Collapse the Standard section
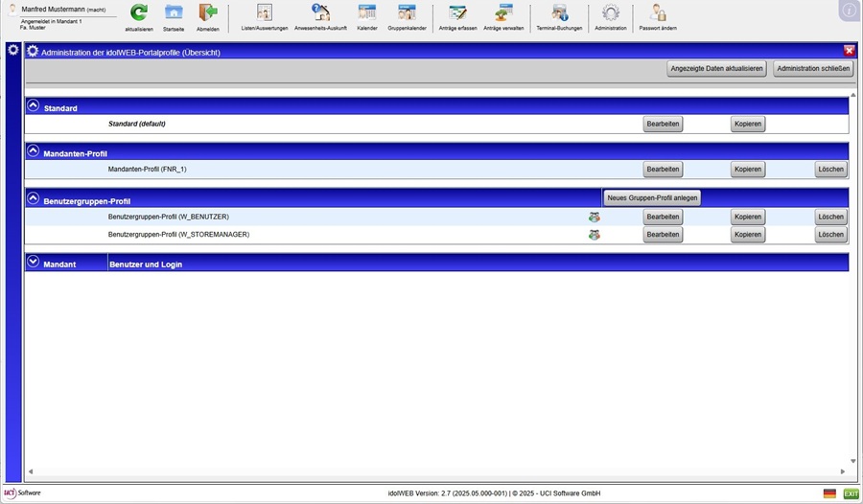The height and width of the screenshot is (504, 863). pyautogui.click(x=34, y=106)
